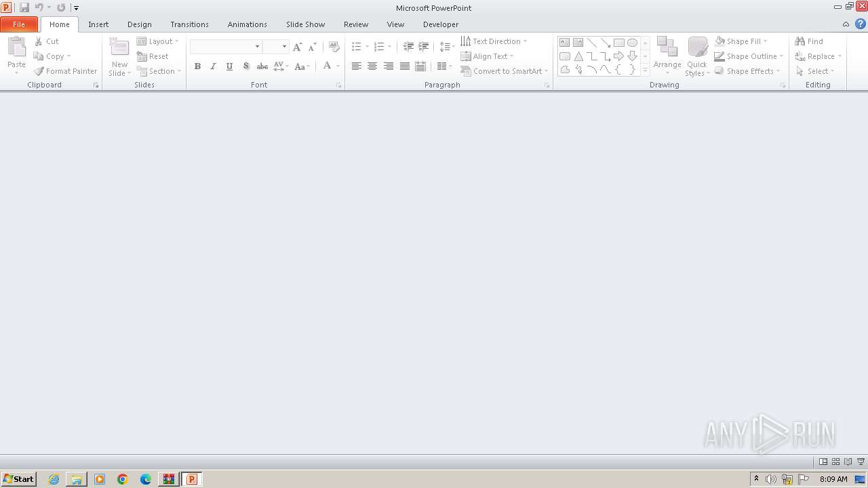Expand the Text Direction dropdown
Screen dimensions: 868x488
(x=494, y=41)
